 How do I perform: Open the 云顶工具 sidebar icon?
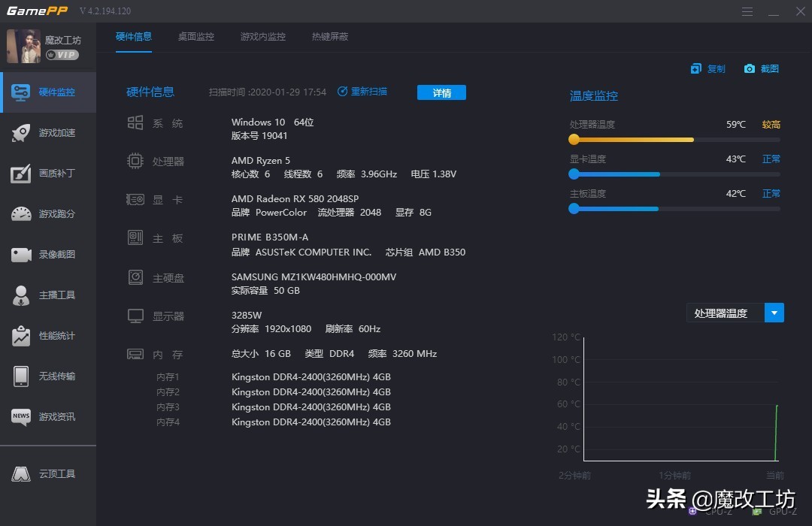pyautogui.click(x=21, y=473)
